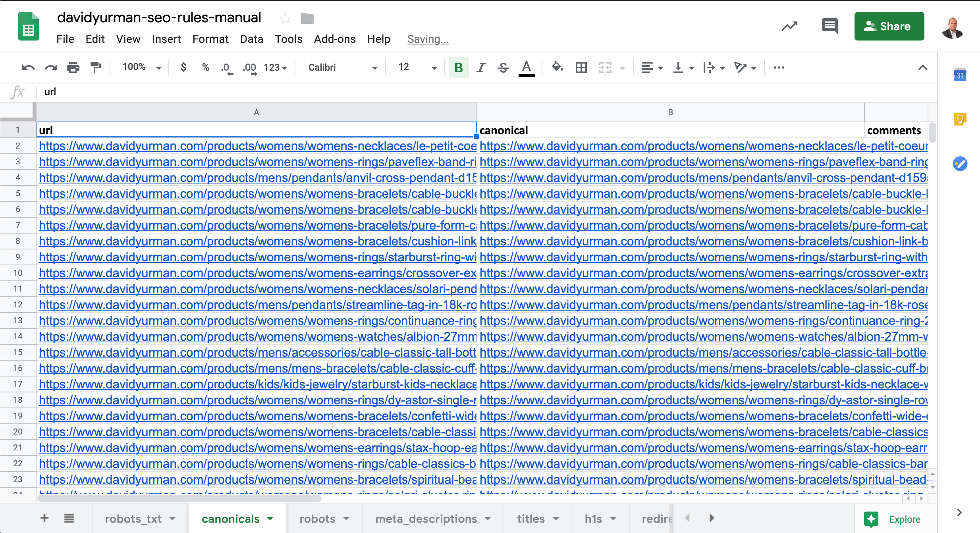The height and width of the screenshot is (533, 980).
Task: Click the print icon
Action: click(x=73, y=68)
